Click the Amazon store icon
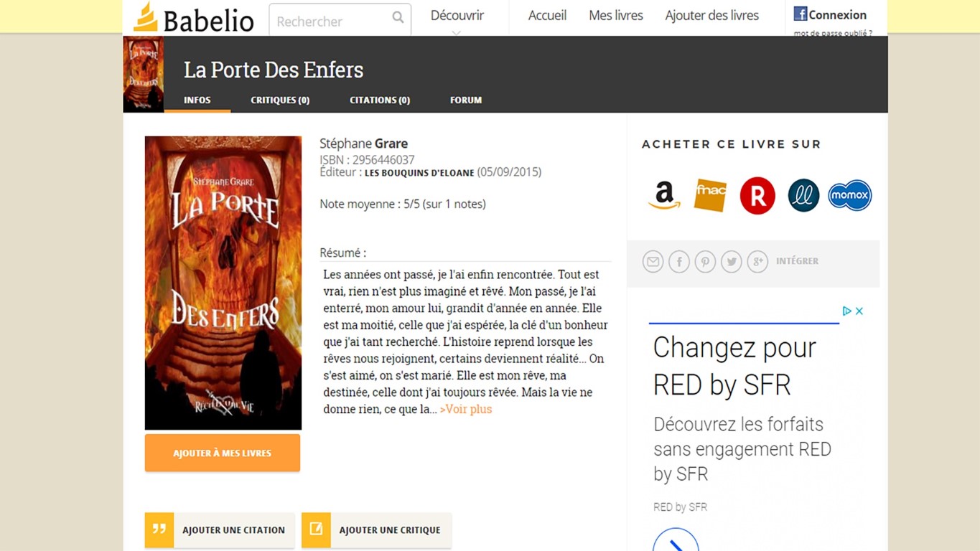Viewport: 980px width, 551px height. pyautogui.click(x=663, y=195)
